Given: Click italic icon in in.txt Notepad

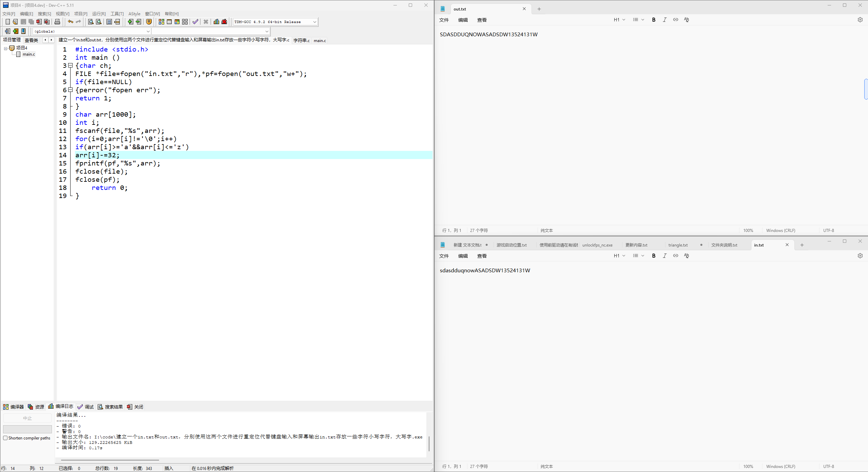Looking at the screenshot, I should tap(664, 256).
